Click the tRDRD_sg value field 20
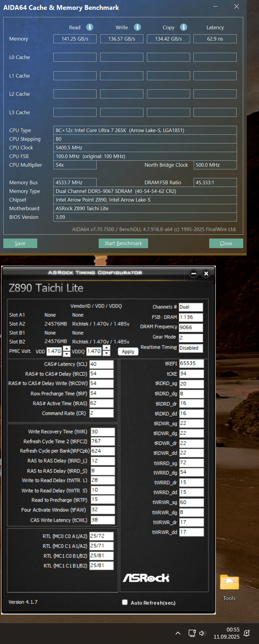259x644 pixels. pos(192,384)
